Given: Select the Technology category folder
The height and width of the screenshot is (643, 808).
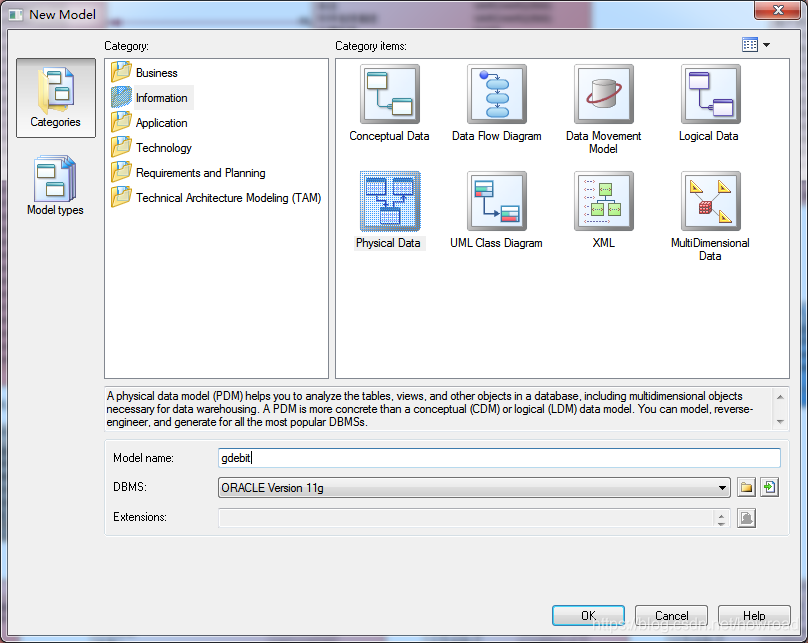Looking at the screenshot, I should click(x=152, y=148).
